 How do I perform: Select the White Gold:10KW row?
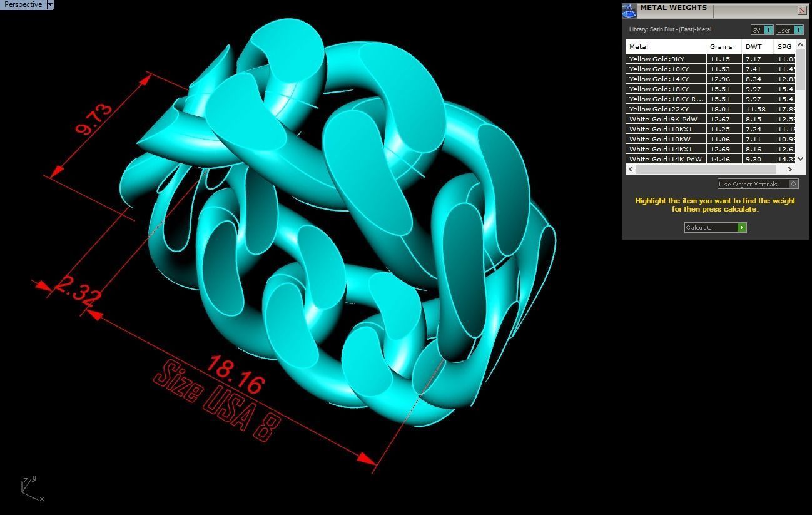[x=711, y=139]
